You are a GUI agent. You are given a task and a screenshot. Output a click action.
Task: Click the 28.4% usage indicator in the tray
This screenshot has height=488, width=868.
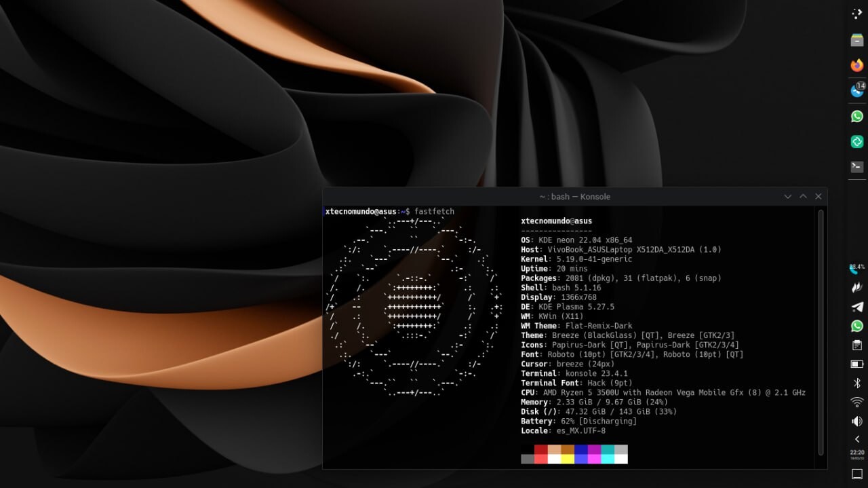click(x=857, y=268)
